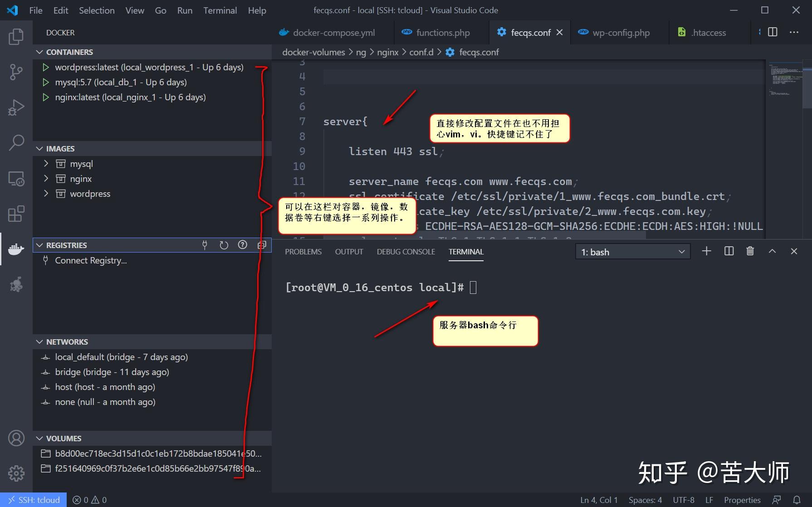Select local_default bridge network
Screen dimensions: 812x507
tap(152, 357)
